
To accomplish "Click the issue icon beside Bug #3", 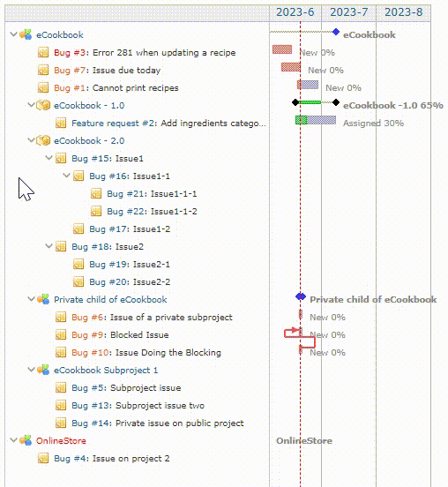I will [43, 52].
